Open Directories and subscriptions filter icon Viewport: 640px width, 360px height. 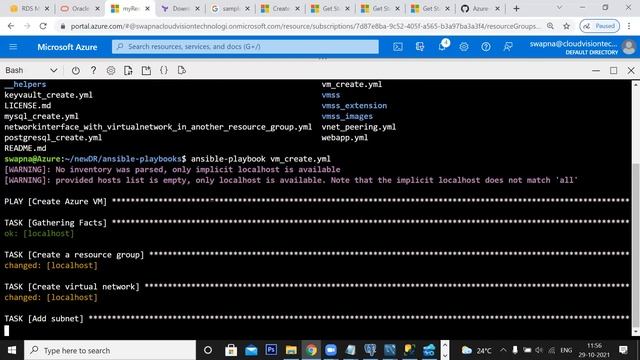click(420, 47)
